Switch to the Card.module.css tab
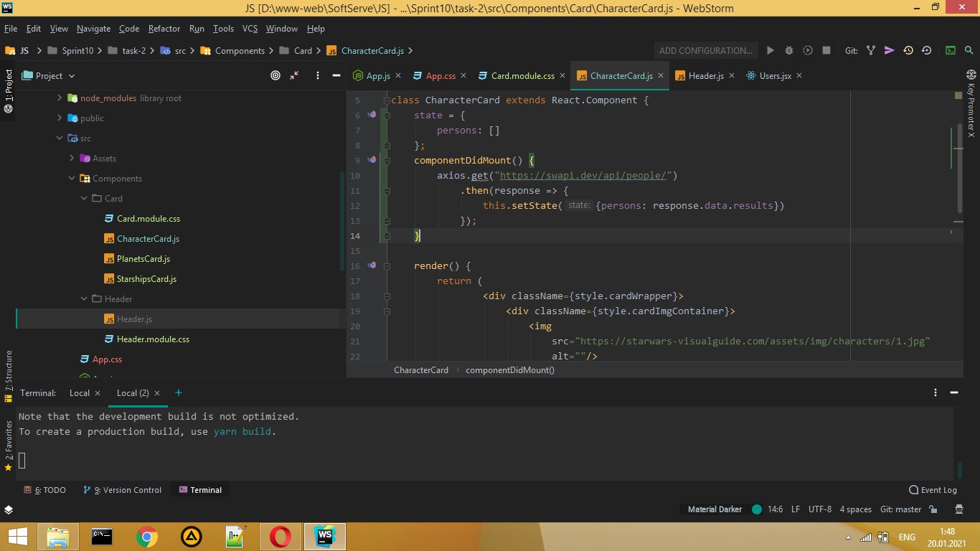 point(522,75)
